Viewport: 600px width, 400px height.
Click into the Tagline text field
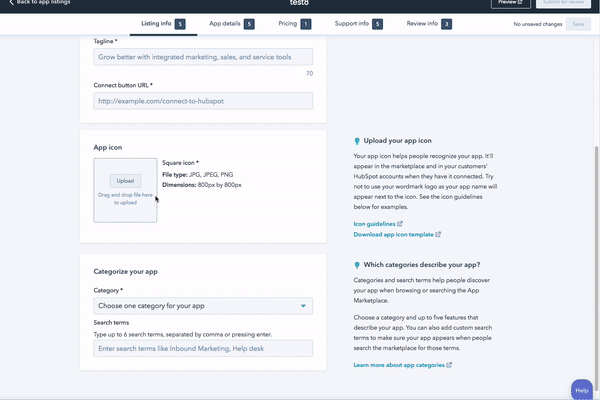pos(203,58)
